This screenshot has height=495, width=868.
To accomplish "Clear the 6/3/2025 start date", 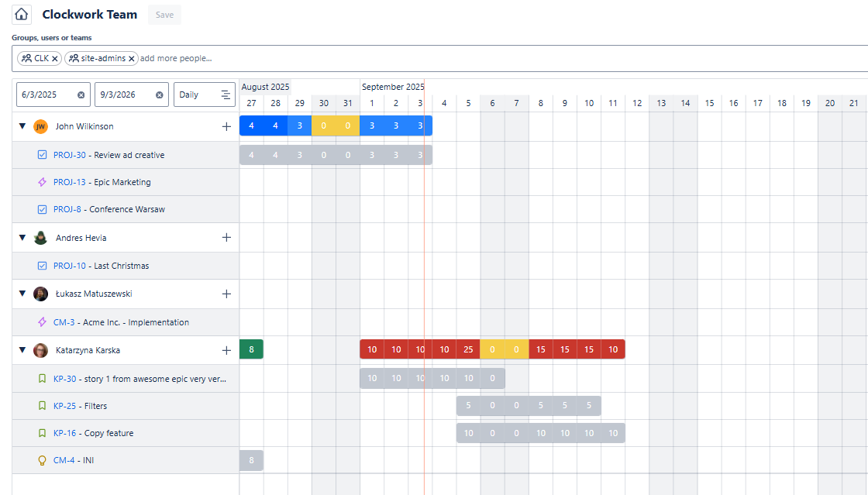I will click(81, 95).
